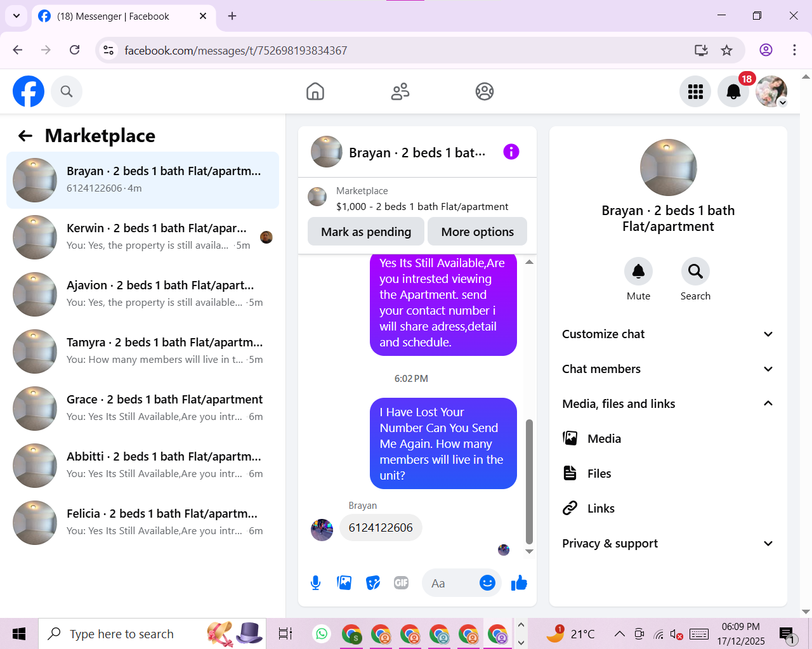Image resolution: width=812 pixels, height=649 pixels.
Task: Open WhatsApp from the taskbar
Action: point(322,634)
